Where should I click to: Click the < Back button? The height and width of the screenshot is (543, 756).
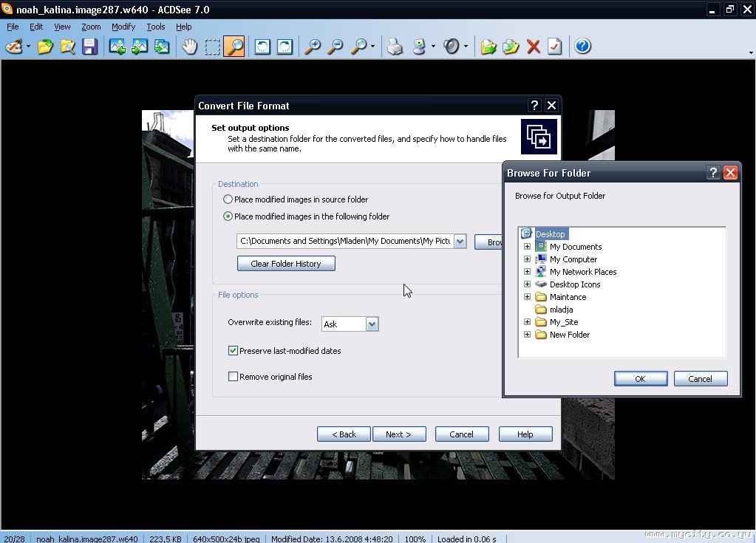(344, 434)
